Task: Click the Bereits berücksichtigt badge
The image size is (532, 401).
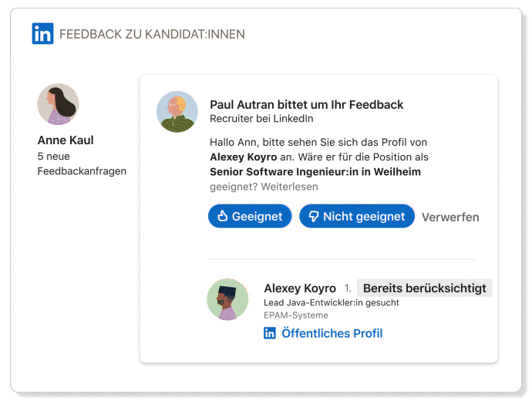Action: (x=424, y=288)
